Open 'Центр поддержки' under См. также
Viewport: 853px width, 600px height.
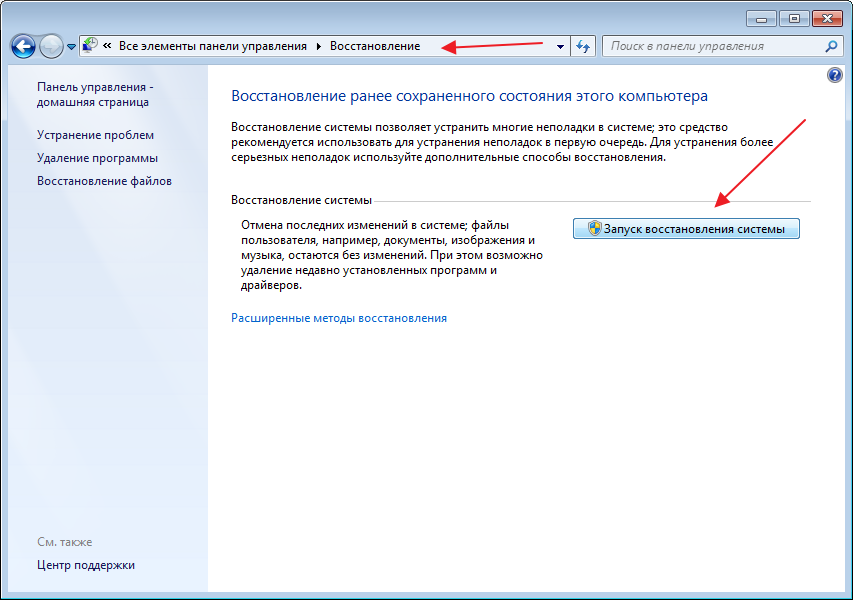point(86,565)
